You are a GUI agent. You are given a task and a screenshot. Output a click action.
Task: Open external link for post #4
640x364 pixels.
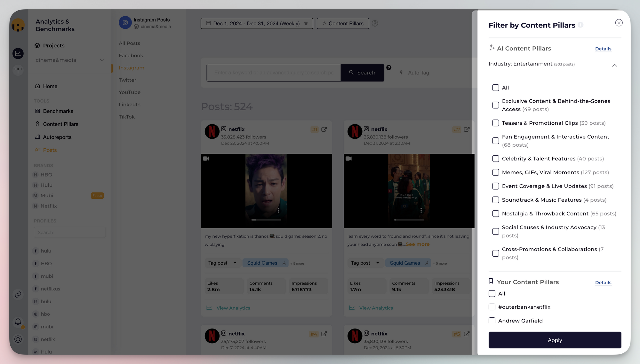(x=324, y=334)
